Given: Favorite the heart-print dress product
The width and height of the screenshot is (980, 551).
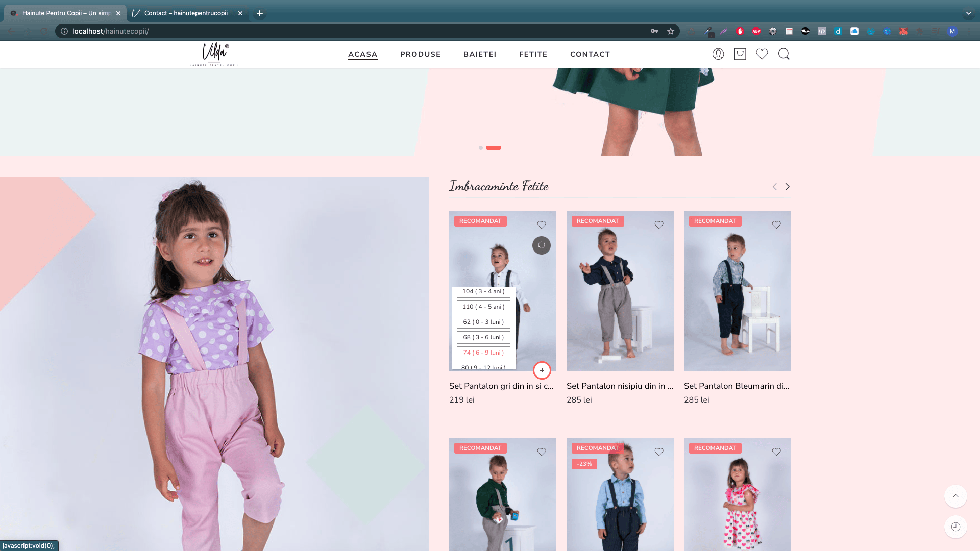Looking at the screenshot, I should coord(776,452).
